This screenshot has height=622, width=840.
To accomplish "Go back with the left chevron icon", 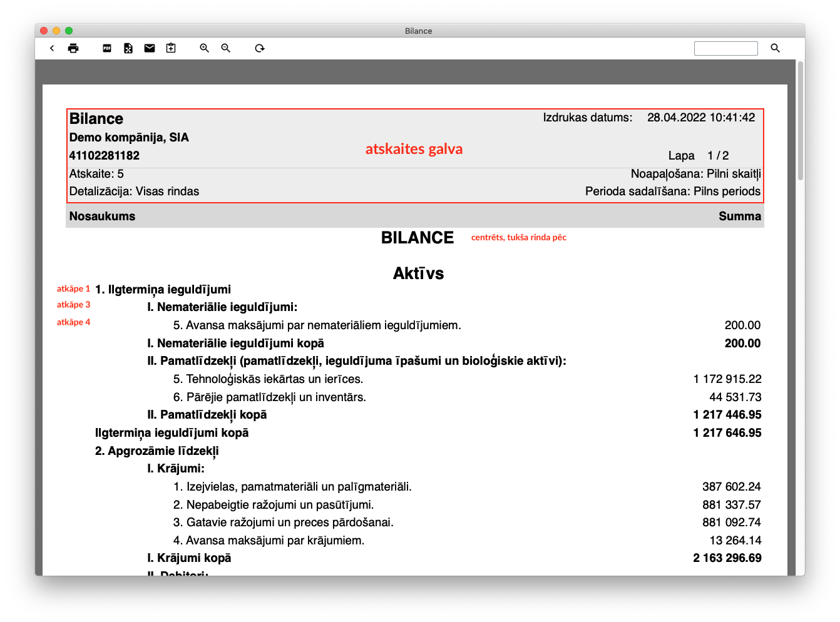I will click(x=52, y=48).
